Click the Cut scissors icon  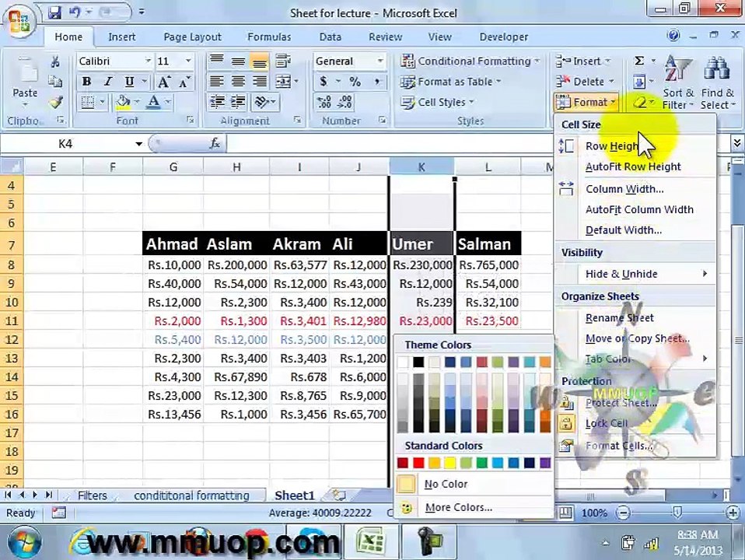[x=55, y=61]
